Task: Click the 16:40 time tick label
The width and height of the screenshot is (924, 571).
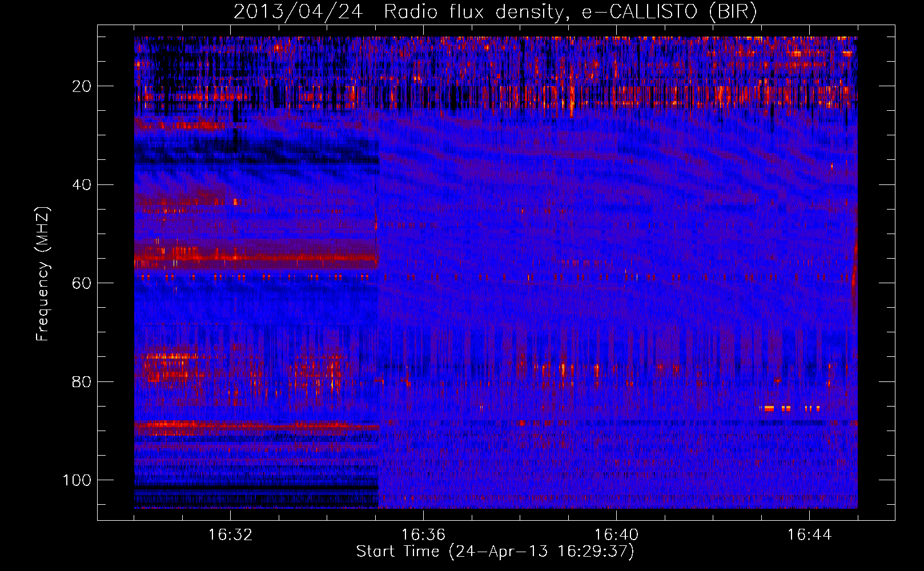Action: (616, 535)
